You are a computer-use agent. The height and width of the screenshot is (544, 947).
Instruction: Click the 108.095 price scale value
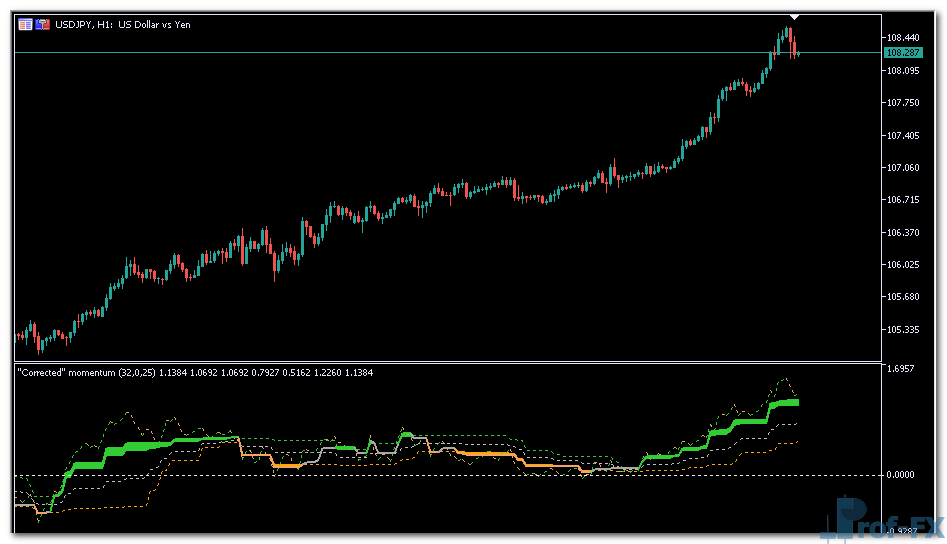(902, 71)
